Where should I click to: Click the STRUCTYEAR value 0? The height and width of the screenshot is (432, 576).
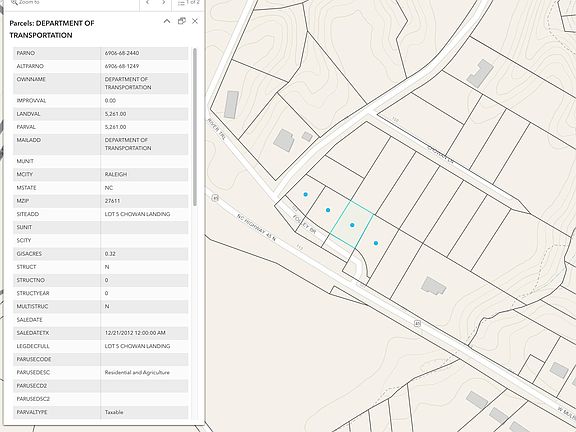(x=107, y=293)
